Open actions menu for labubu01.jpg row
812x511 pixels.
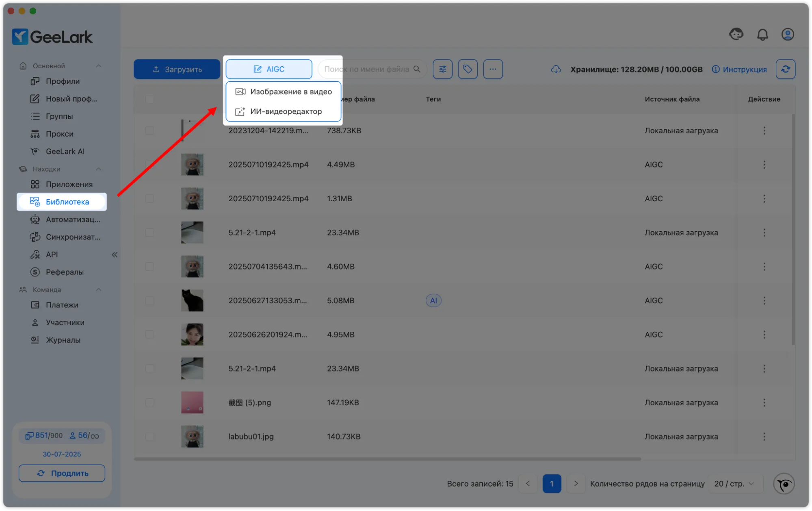[764, 436]
